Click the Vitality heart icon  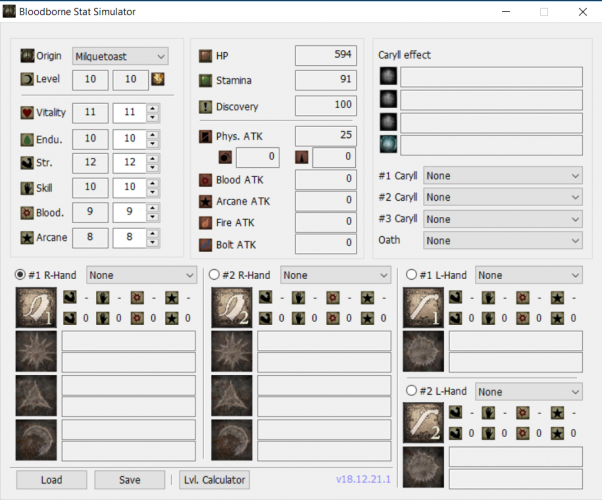pyautogui.click(x=27, y=113)
